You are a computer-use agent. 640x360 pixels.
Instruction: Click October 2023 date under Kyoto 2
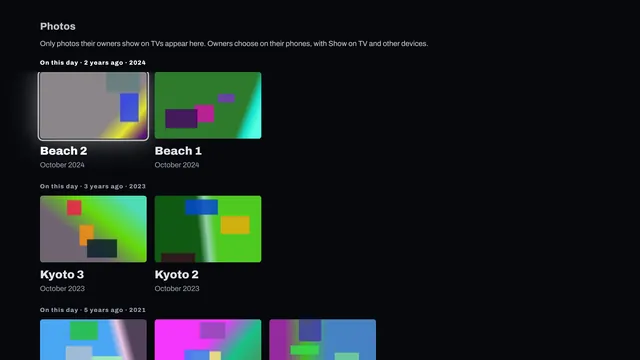click(177, 289)
